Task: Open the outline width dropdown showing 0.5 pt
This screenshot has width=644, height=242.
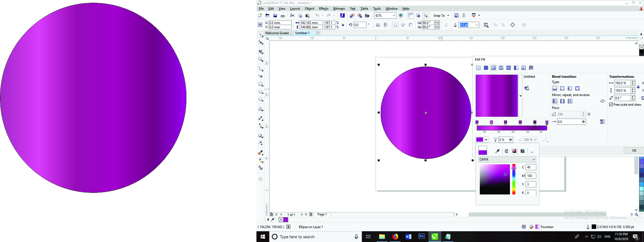Action: tap(477, 25)
